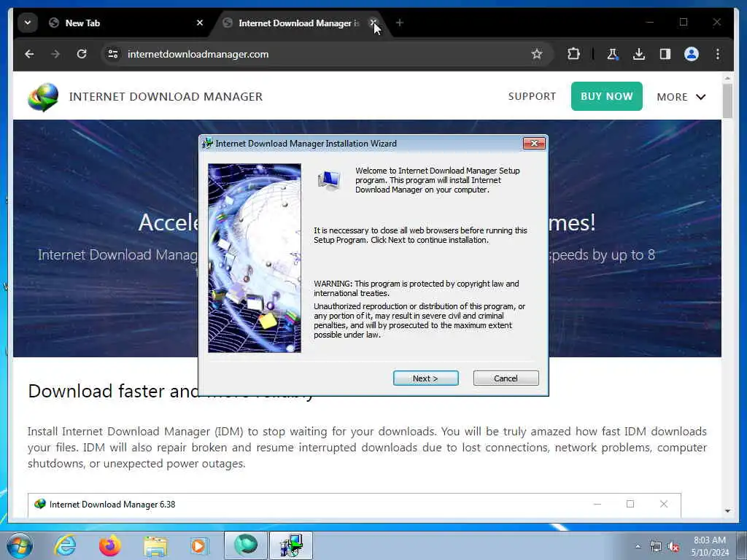Go back to previous page
The height and width of the screenshot is (560, 747).
click(29, 54)
